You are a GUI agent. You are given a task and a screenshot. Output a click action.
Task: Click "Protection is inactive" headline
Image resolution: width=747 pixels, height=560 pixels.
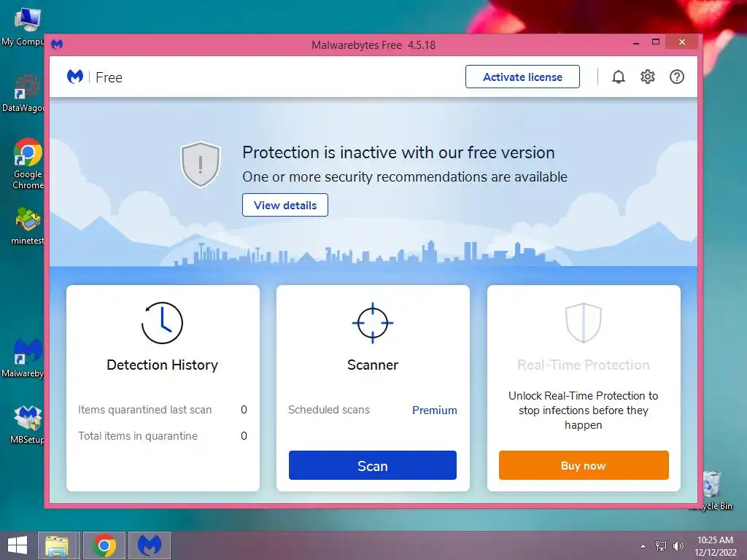(398, 152)
